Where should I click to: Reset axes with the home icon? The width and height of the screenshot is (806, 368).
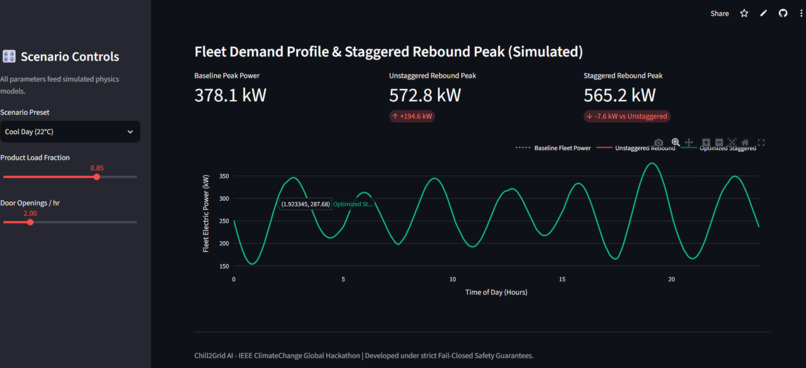tap(745, 142)
